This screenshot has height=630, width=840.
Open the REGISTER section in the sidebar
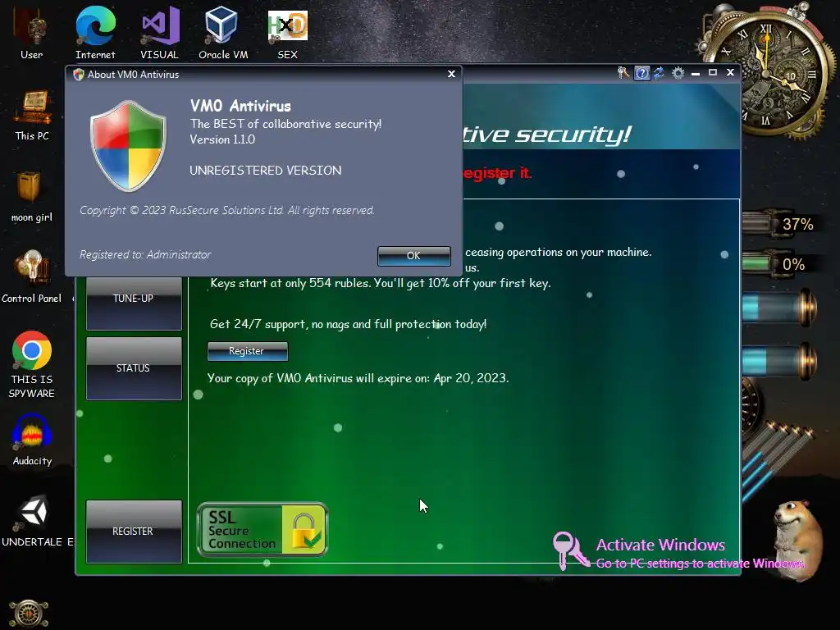[x=134, y=532]
